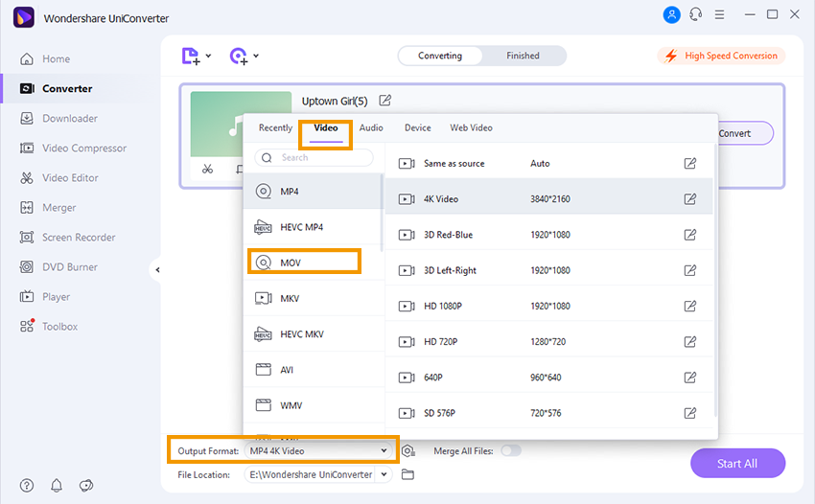Open Video Compressor tool
Viewport: 815px width, 504px height.
[73, 149]
